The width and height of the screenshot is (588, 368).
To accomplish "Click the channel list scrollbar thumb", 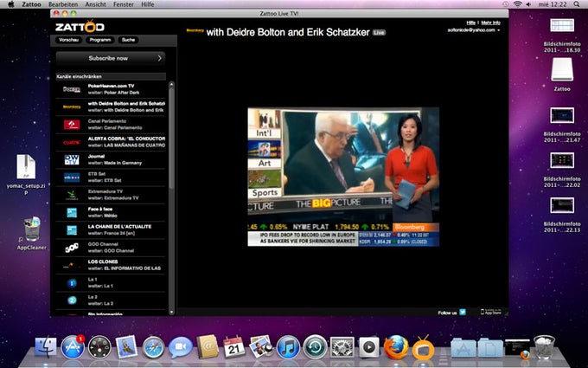I will pyautogui.click(x=171, y=137).
